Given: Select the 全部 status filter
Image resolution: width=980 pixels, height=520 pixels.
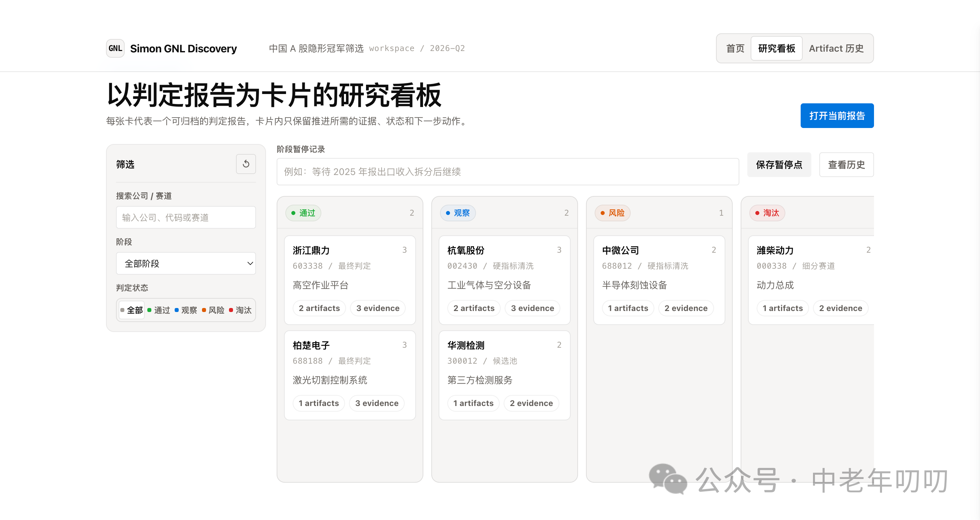Looking at the screenshot, I should [x=132, y=310].
